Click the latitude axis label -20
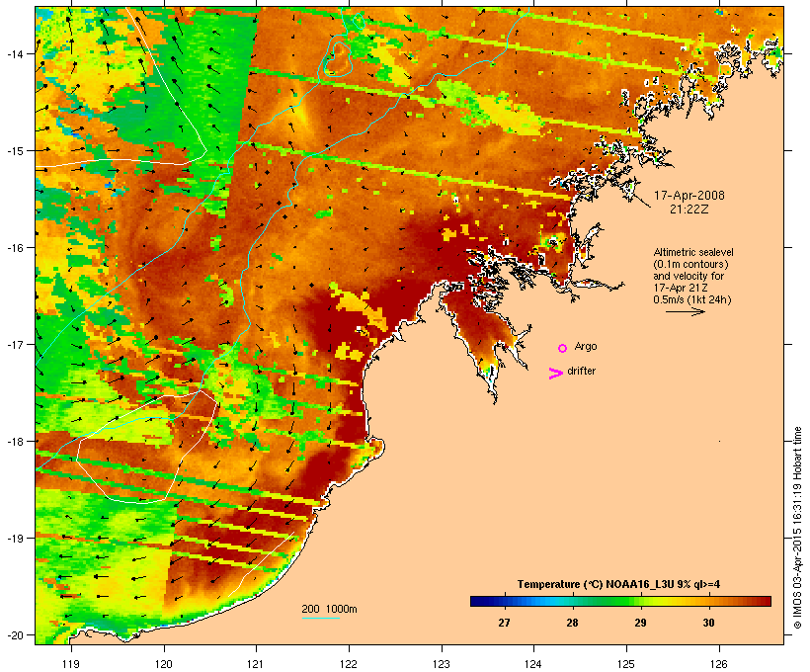This screenshot has height=672, width=810. (15, 635)
